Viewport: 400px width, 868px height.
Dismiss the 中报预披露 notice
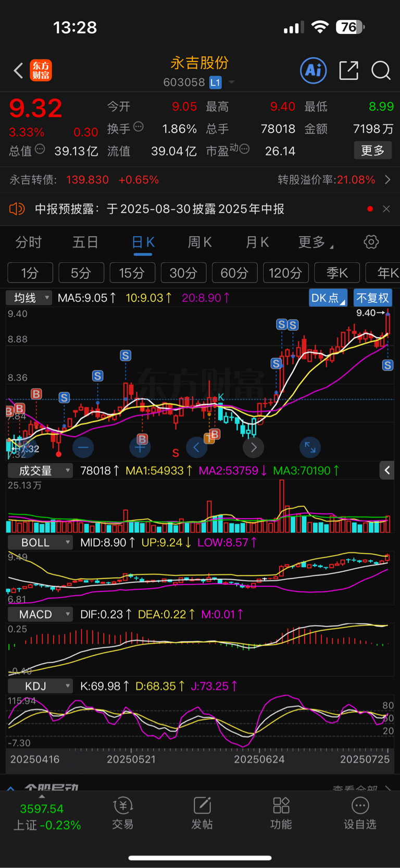coord(386,209)
